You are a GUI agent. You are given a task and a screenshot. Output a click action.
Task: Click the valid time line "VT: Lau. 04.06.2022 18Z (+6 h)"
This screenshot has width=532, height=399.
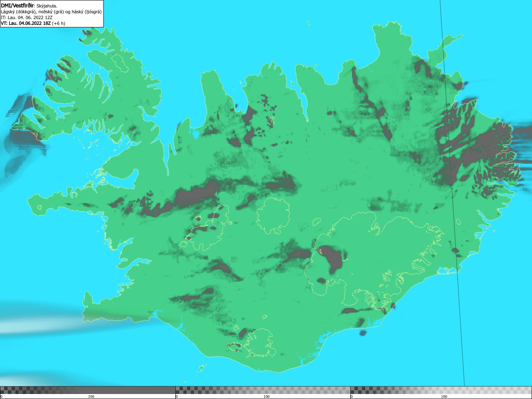click(x=33, y=23)
